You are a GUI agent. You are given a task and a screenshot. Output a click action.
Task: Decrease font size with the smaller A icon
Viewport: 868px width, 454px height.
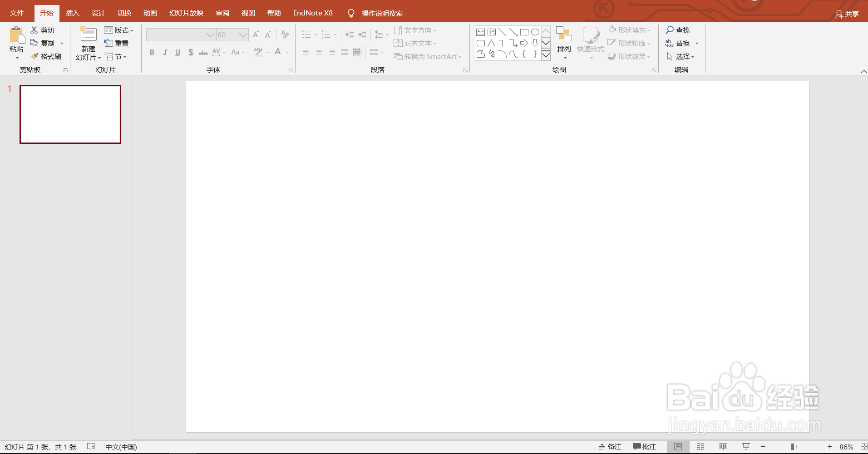(x=268, y=35)
